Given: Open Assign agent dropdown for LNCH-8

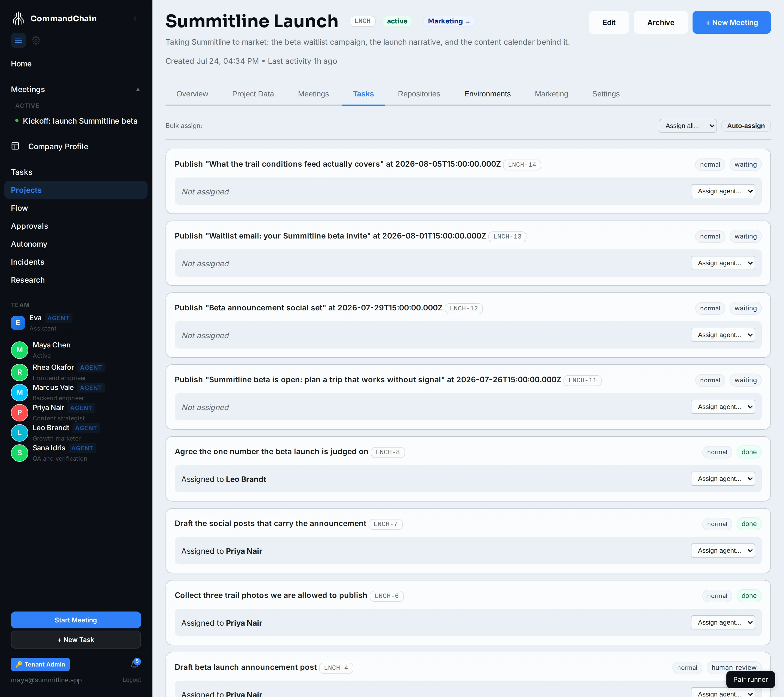Looking at the screenshot, I should click(723, 479).
